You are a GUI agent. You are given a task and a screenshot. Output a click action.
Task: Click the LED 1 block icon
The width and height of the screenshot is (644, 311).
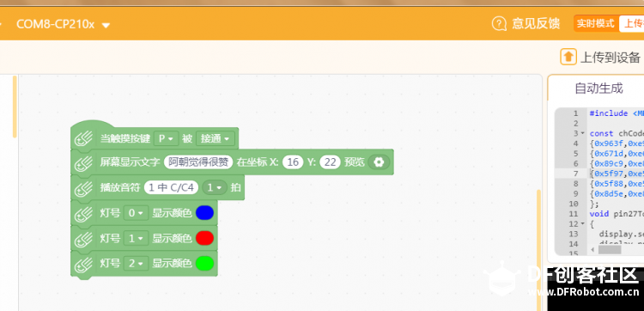point(83,239)
